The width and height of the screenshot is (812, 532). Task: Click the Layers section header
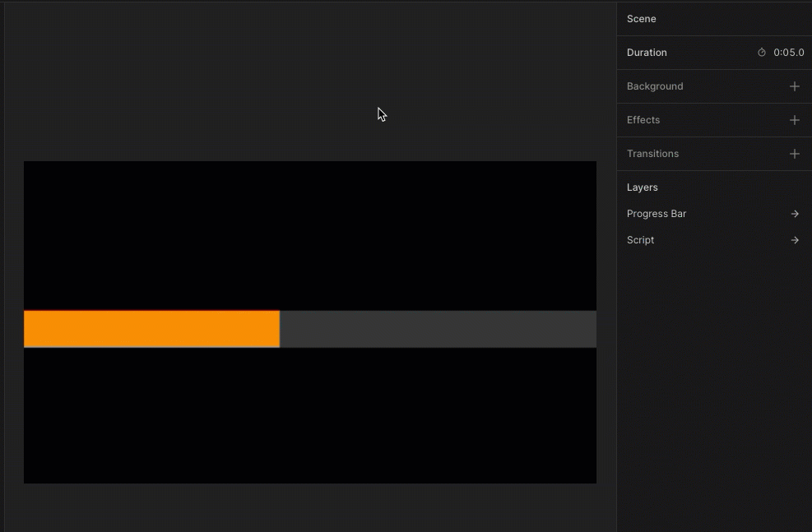coord(642,187)
